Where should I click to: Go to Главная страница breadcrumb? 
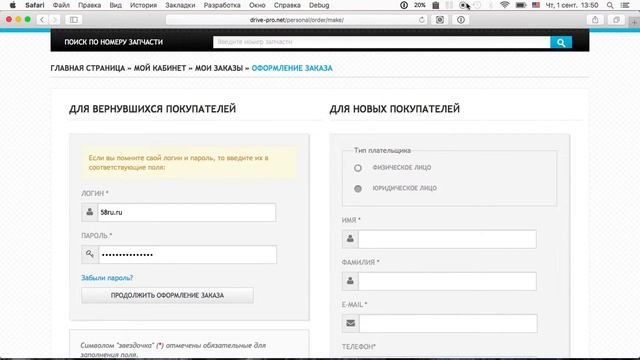(x=88, y=68)
